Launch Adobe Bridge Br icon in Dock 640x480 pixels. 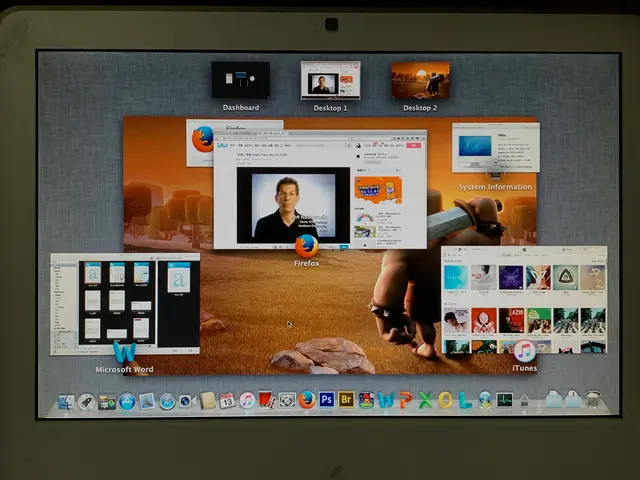coord(346,400)
